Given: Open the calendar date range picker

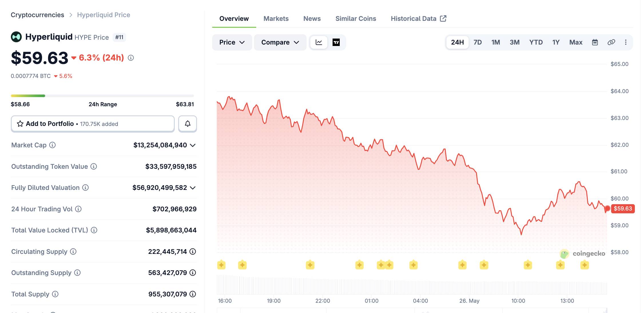Looking at the screenshot, I should pos(595,42).
